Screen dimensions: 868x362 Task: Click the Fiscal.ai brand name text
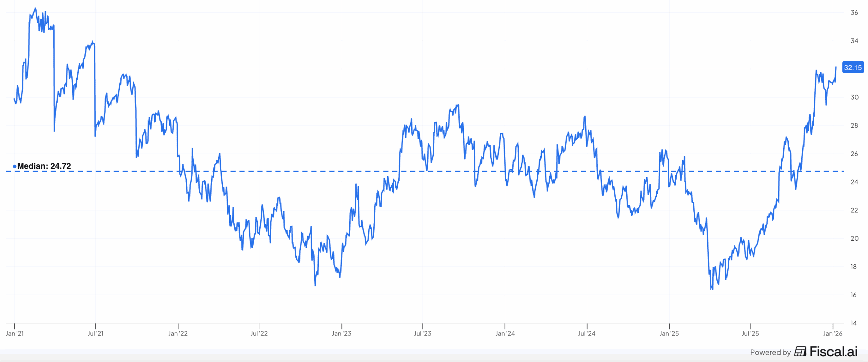click(833, 351)
